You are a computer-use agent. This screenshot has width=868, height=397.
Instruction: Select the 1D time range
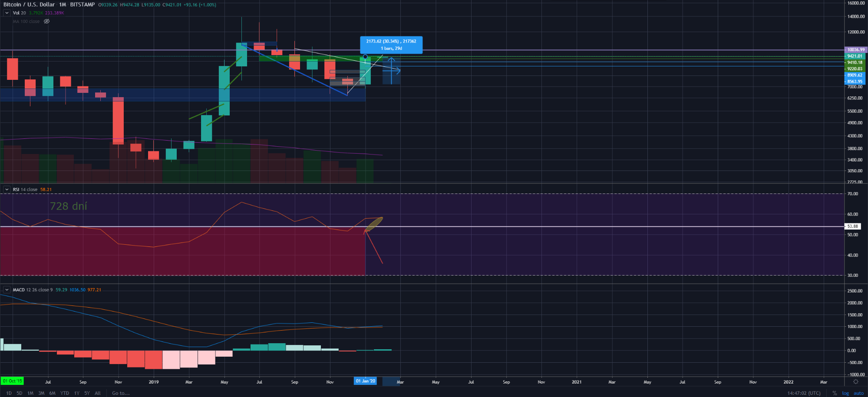[x=9, y=393]
